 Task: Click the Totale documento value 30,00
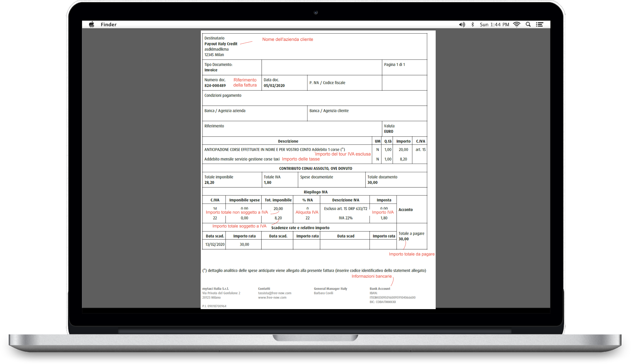pos(372,183)
